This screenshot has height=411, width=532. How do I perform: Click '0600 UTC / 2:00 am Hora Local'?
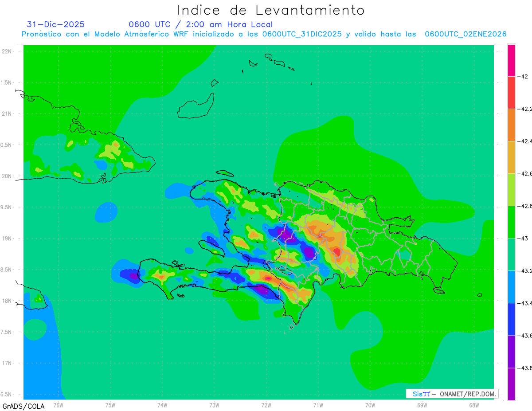coord(200,25)
